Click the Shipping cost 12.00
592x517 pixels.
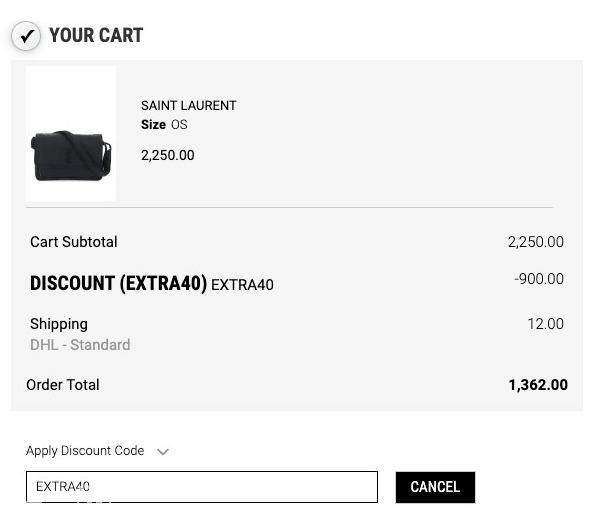[x=546, y=324]
